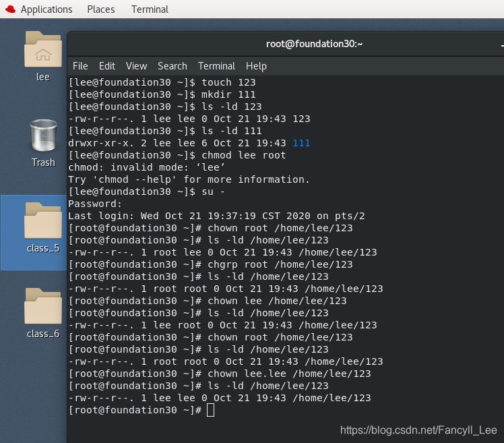Open the Search menu in terminal
The image size is (504, 443).
pos(172,66)
